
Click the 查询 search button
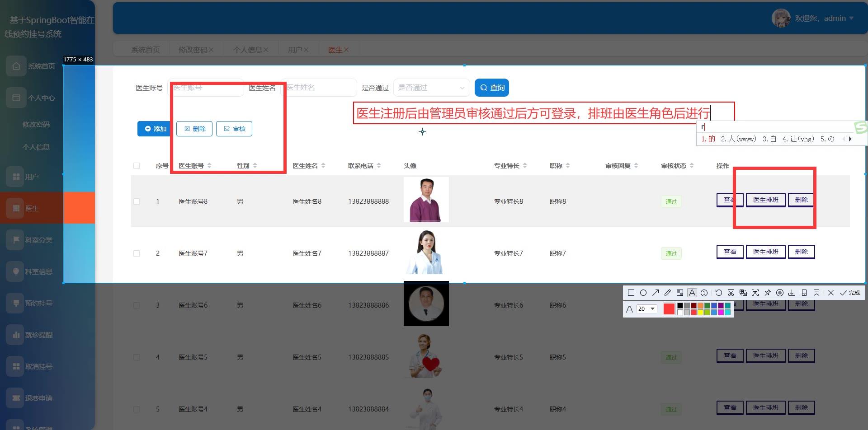tap(492, 88)
